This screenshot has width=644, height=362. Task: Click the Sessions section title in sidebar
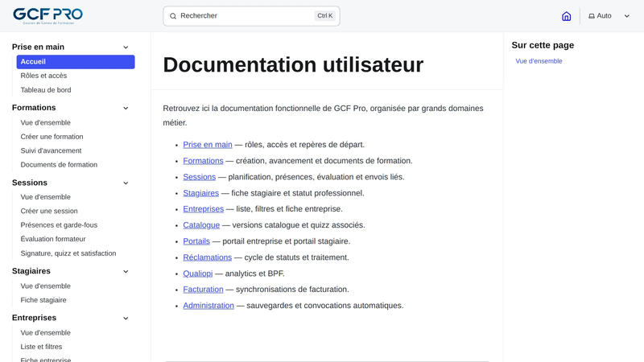click(x=30, y=183)
